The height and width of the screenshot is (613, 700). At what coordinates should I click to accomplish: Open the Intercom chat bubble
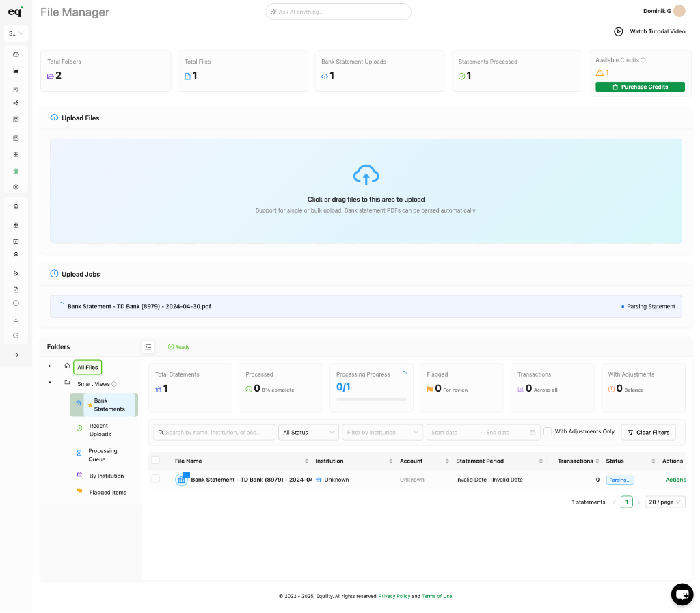click(x=682, y=594)
